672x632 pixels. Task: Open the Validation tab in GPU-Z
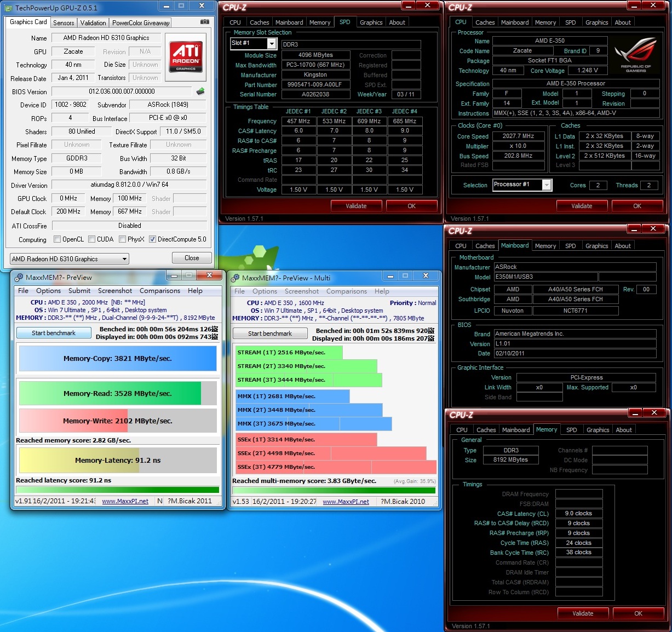93,23
